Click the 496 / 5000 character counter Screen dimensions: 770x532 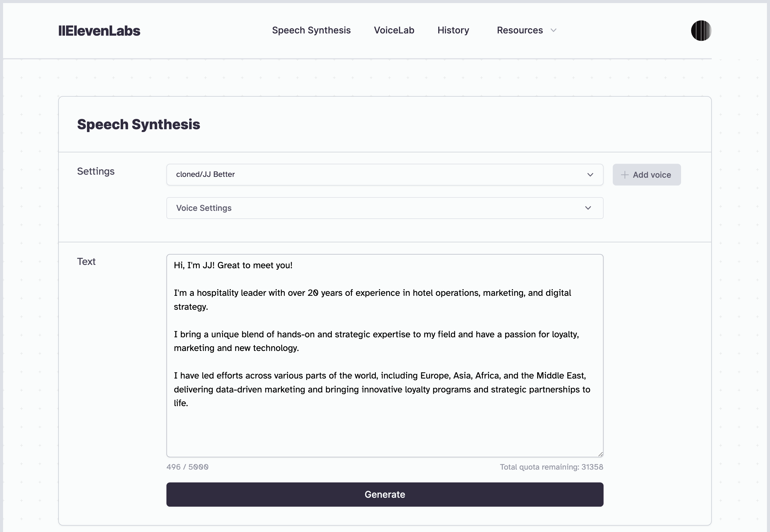pyautogui.click(x=188, y=467)
